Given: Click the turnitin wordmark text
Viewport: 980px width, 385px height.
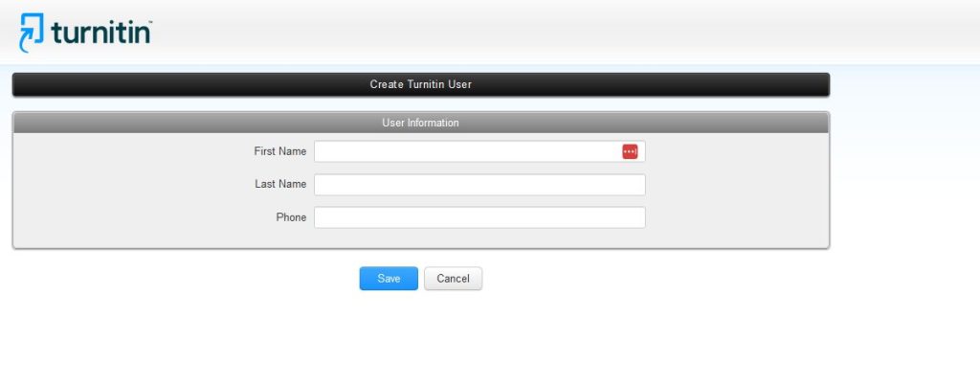Looking at the screenshot, I should tap(100, 34).
